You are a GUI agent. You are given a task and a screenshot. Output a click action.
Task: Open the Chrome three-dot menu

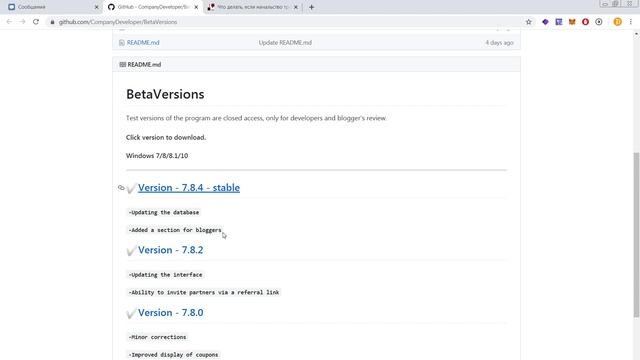pos(631,22)
